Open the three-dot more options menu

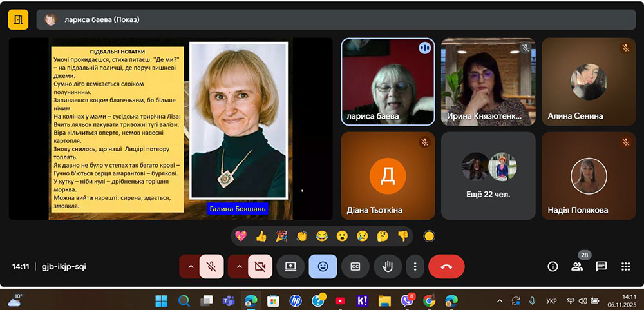(x=415, y=266)
